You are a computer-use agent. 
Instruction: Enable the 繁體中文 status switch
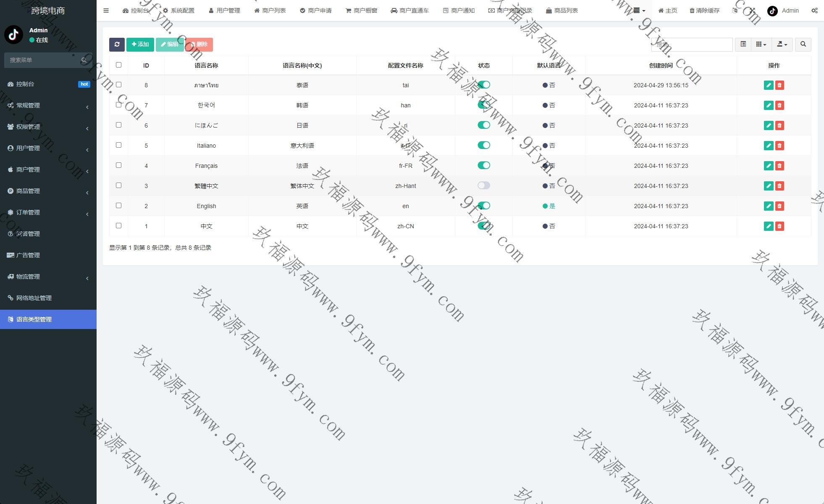pos(483,185)
